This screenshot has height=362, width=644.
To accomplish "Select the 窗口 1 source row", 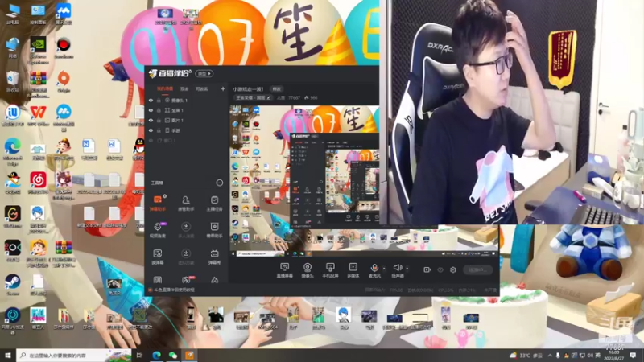I will [187, 140].
